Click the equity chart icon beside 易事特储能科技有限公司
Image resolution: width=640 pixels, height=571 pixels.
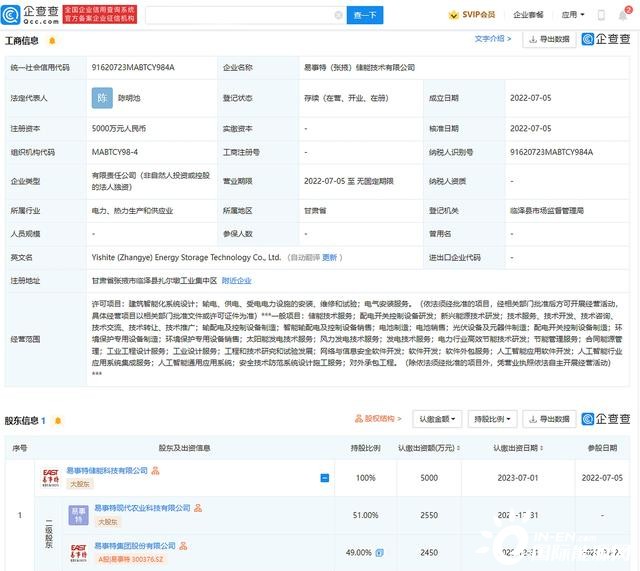[155, 471]
